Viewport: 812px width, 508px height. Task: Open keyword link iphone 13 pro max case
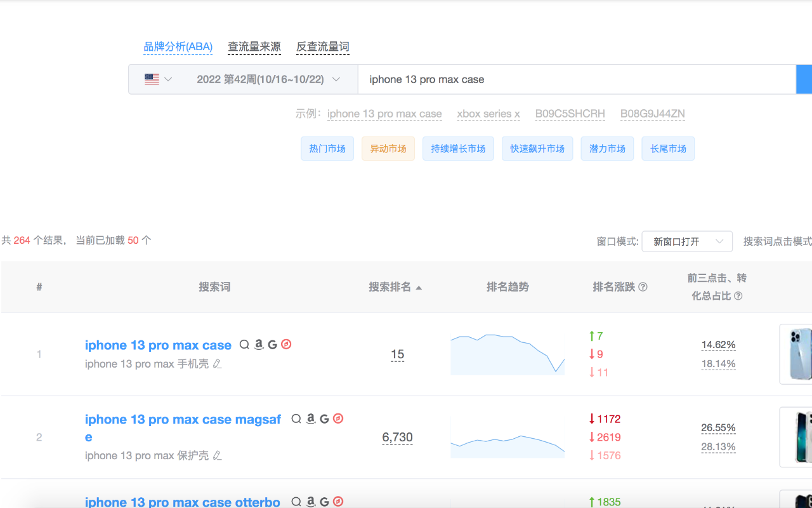[158, 345]
